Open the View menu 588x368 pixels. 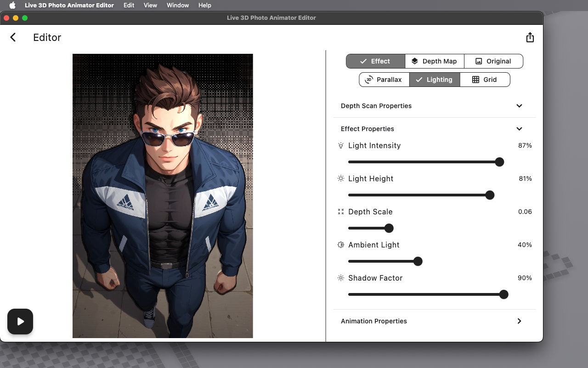tap(150, 5)
